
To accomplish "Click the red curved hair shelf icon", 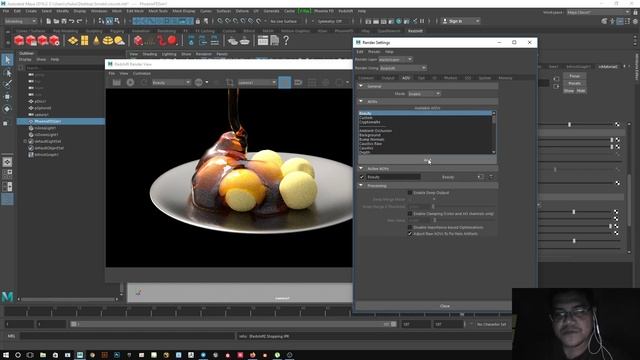I will click(161, 40).
